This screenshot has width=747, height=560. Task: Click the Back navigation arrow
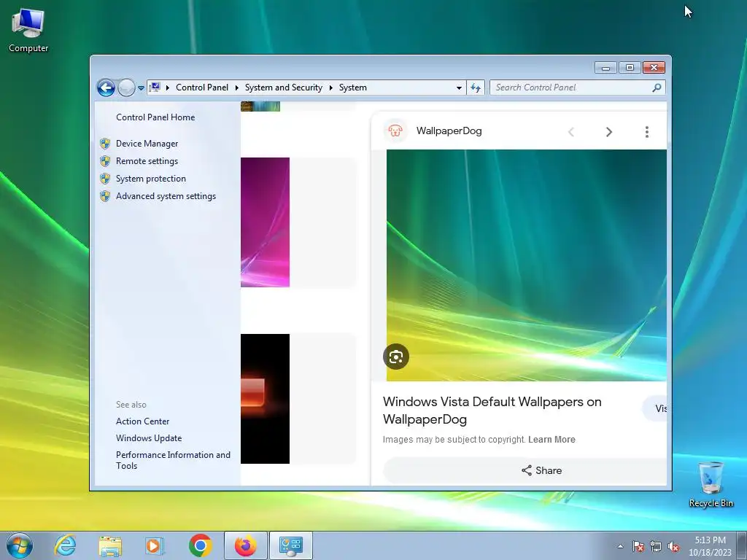(106, 87)
